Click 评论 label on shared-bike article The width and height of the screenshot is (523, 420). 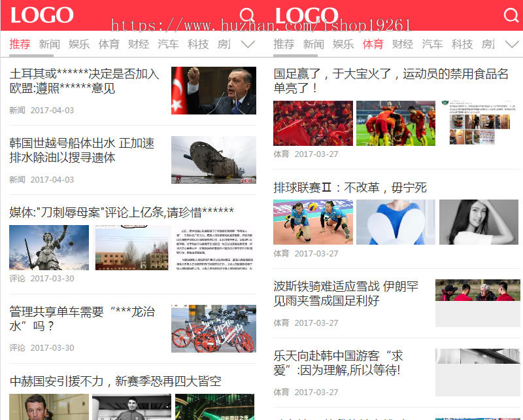(17, 347)
